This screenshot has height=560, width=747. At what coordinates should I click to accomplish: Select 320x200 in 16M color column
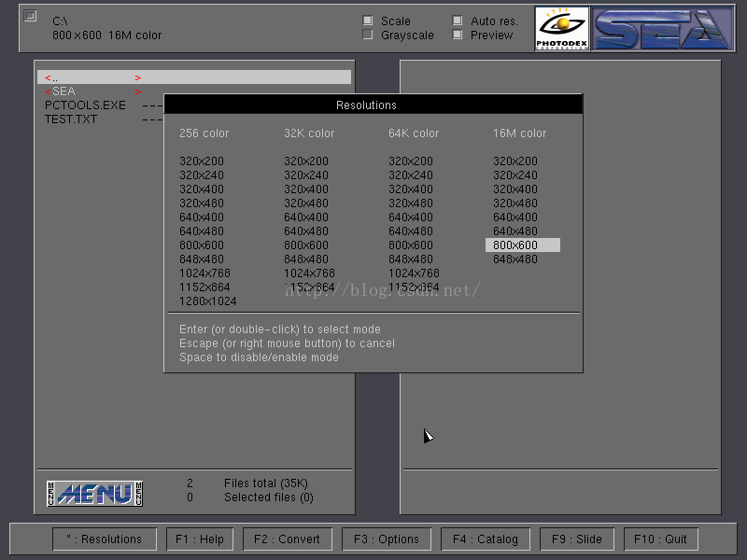click(515, 161)
